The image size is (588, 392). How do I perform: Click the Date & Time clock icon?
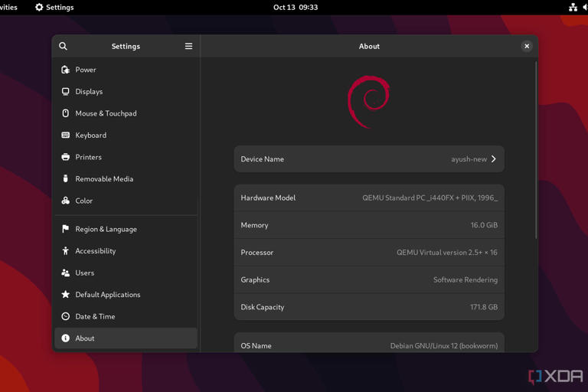[66, 316]
